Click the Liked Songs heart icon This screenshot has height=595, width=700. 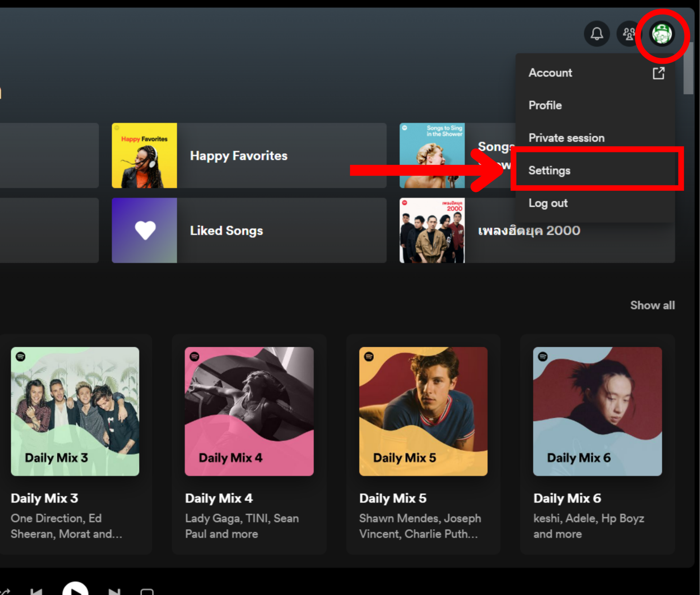[145, 230]
